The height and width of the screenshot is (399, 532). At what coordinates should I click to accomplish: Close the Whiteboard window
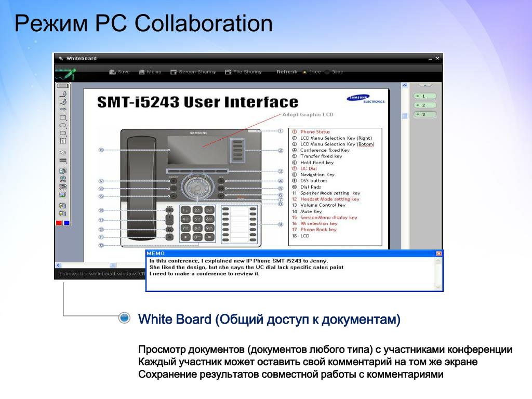[x=437, y=58]
